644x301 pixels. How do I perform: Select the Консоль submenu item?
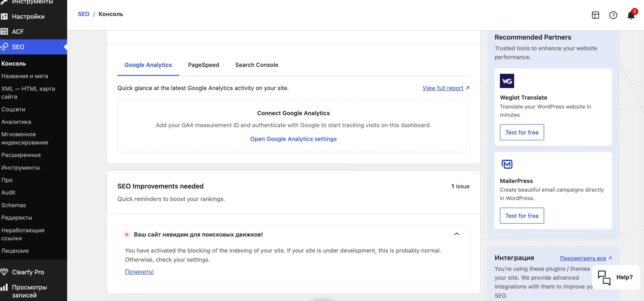pos(14,64)
